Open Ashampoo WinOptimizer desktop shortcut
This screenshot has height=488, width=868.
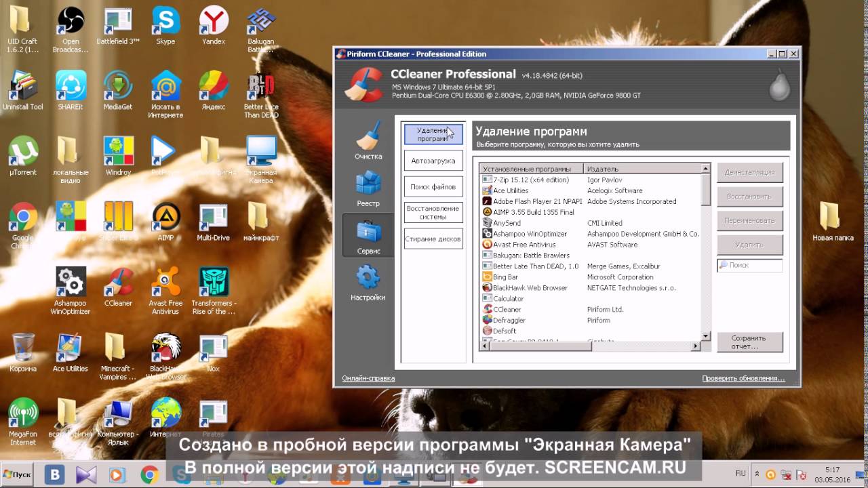click(71, 290)
